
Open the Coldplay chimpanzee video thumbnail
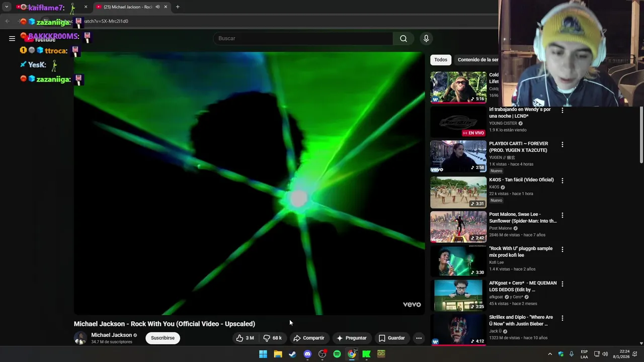tap(458, 87)
